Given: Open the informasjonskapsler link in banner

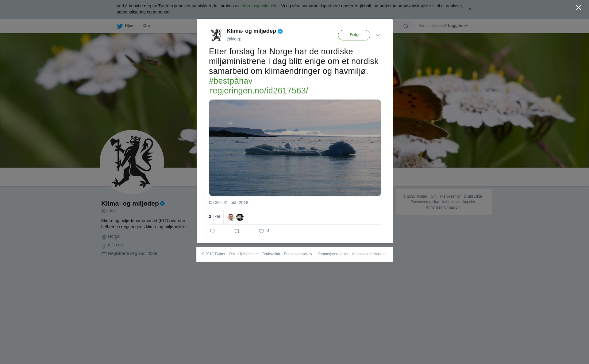Looking at the screenshot, I should (260, 6).
